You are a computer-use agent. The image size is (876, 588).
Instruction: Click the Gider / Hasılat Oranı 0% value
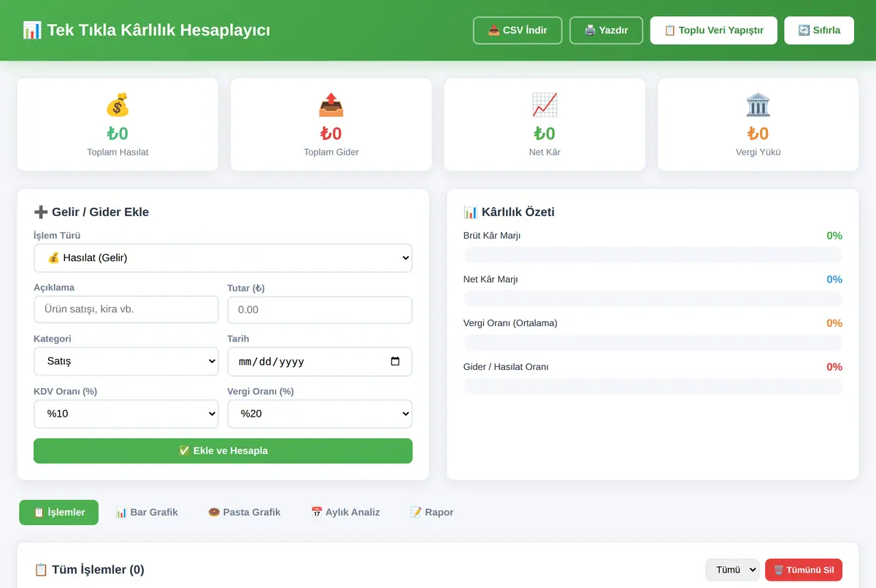[x=834, y=367]
